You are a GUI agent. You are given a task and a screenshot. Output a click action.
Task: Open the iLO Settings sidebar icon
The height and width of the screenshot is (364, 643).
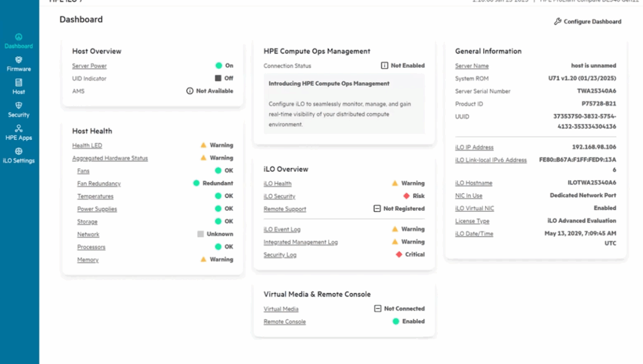(x=19, y=152)
